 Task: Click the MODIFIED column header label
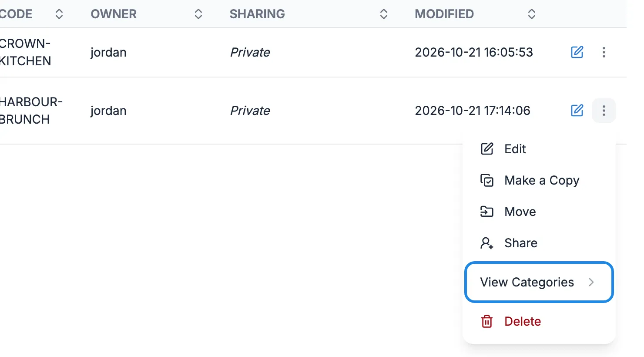pyautogui.click(x=444, y=14)
